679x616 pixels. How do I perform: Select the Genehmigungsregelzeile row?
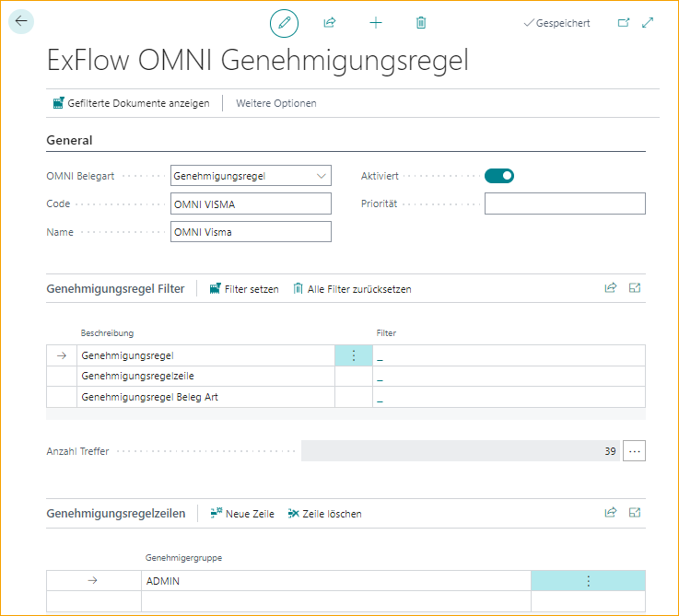coord(205,377)
